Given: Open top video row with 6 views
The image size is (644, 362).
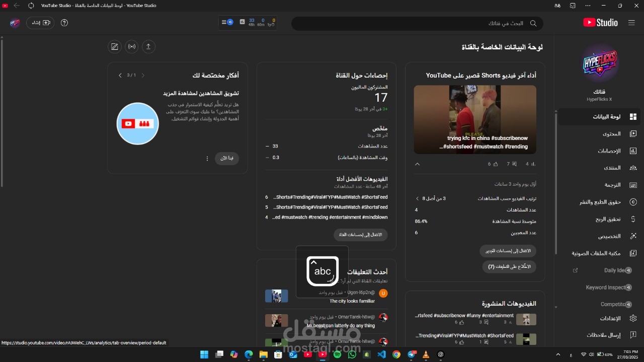Looking at the screenshot, I should tap(327, 197).
